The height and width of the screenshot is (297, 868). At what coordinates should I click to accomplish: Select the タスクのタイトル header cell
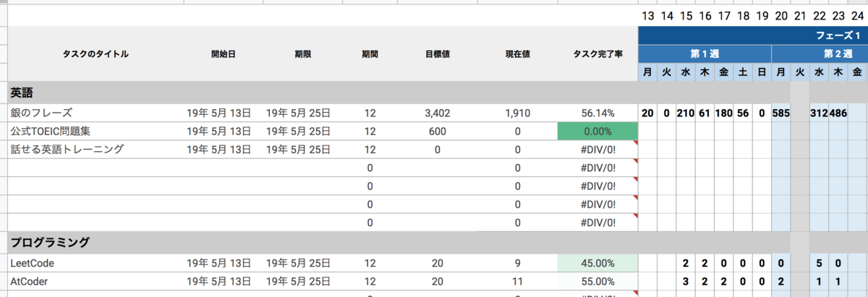95,54
